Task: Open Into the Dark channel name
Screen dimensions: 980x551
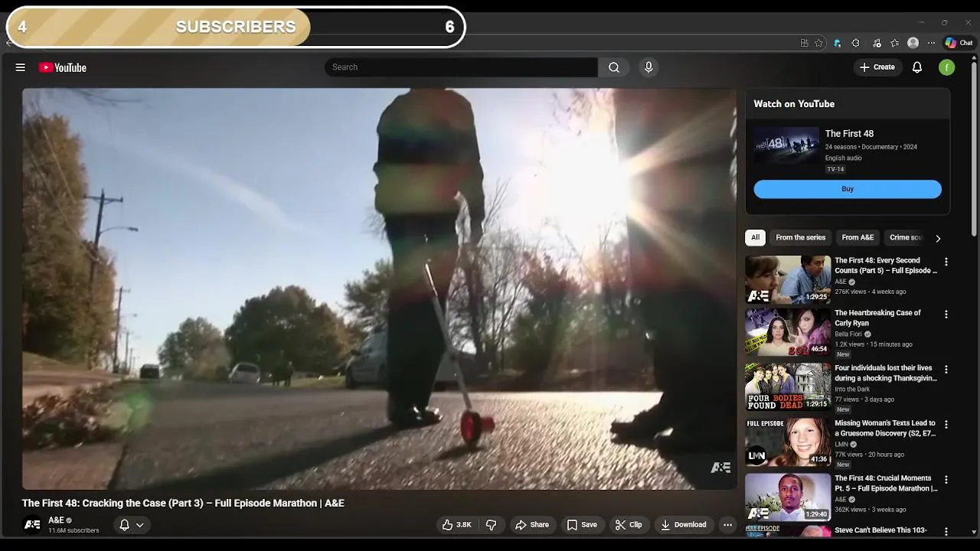Action: [x=852, y=390]
